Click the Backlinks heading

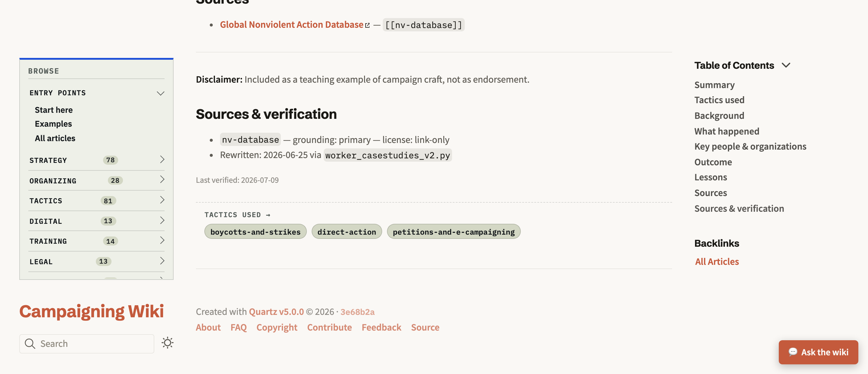tap(716, 243)
